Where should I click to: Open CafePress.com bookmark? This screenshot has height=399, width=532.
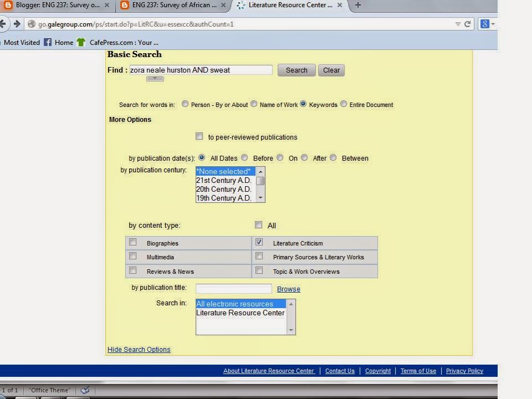click(124, 43)
